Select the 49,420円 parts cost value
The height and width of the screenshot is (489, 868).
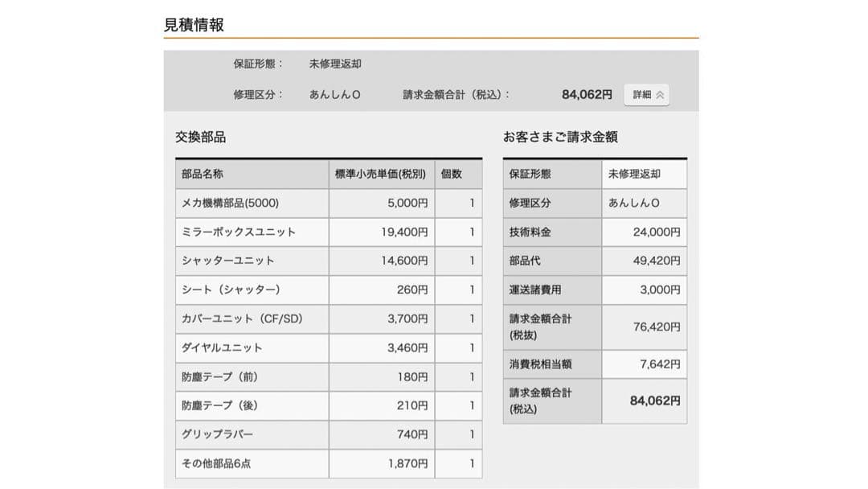pos(657,261)
